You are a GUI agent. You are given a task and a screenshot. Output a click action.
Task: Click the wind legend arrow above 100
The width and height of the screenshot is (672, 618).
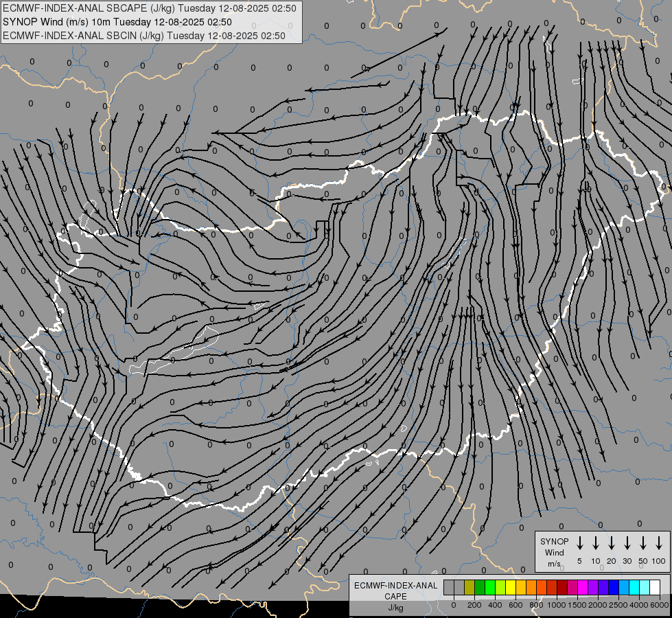point(659,543)
